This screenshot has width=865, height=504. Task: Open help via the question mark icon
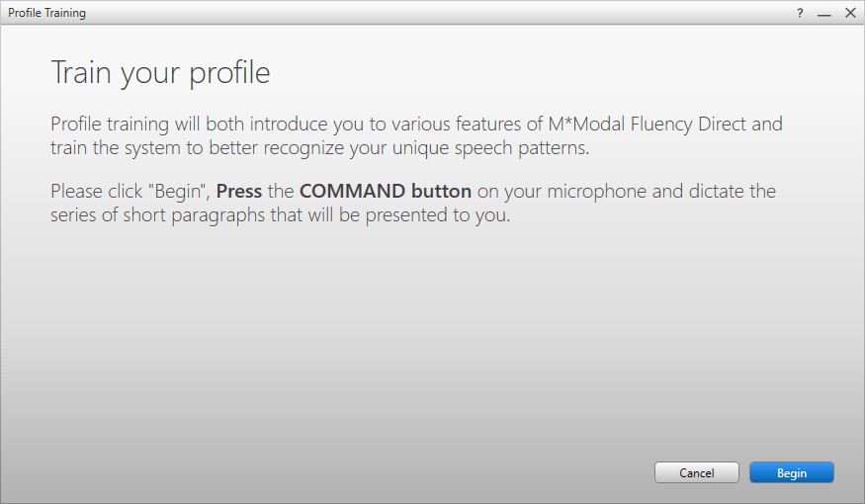pyautogui.click(x=800, y=13)
